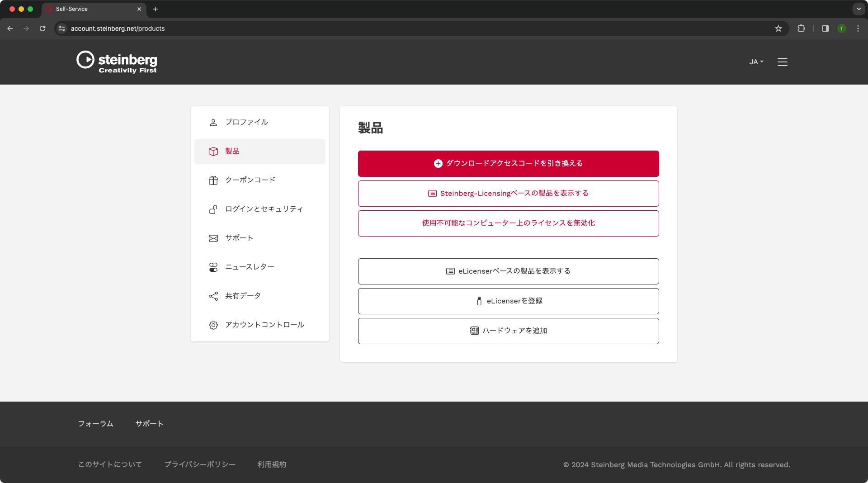
Task: Reload the page
Action: point(42,28)
